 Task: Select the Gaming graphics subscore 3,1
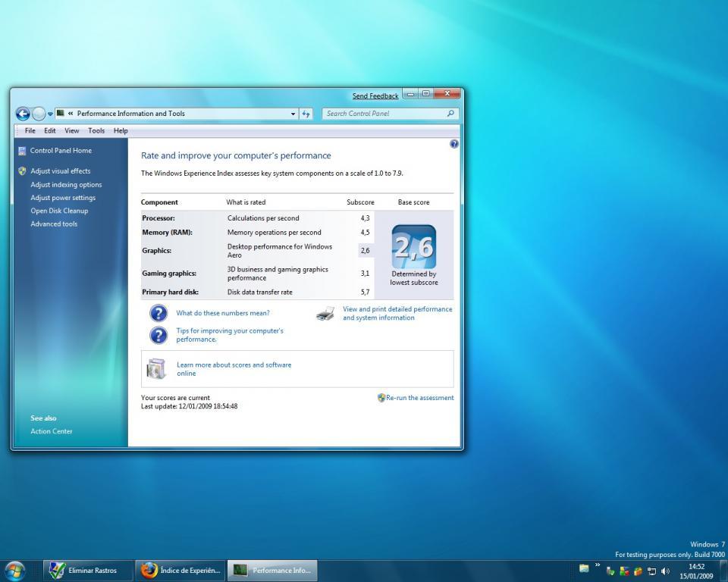(366, 274)
